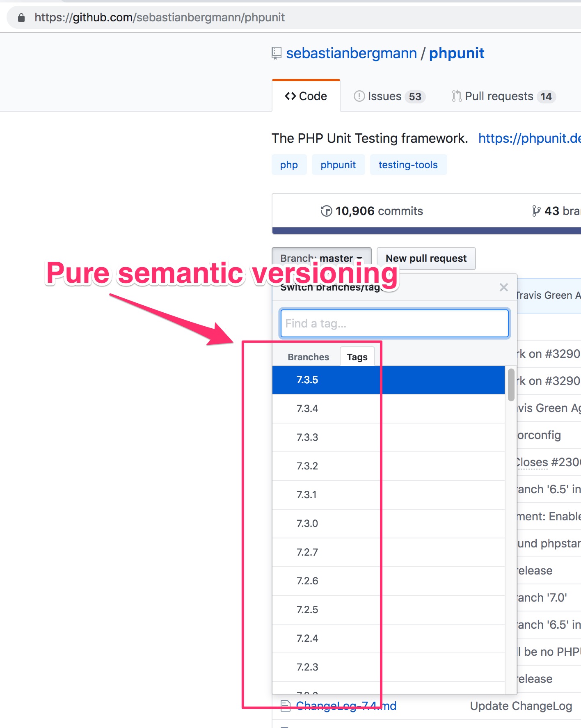Click the Pull requests count badge 14
The width and height of the screenshot is (581, 728).
click(546, 96)
